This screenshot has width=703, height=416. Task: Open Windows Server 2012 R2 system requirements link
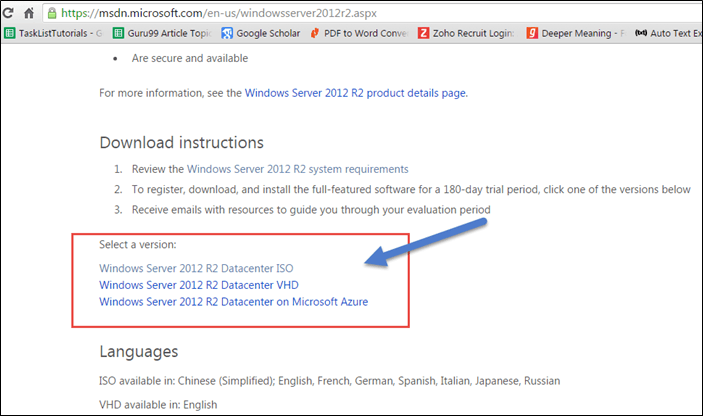click(297, 169)
